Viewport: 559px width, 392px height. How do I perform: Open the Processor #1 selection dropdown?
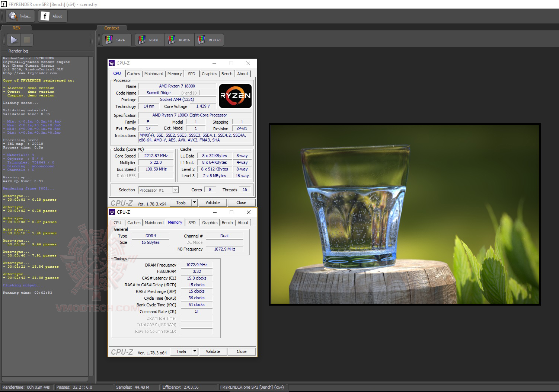(159, 190)
